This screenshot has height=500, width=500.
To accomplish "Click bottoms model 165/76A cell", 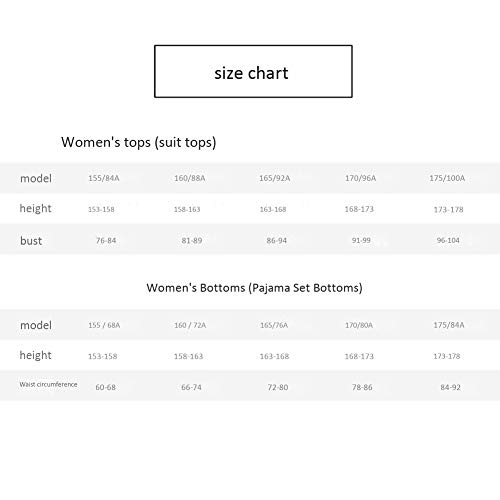I will point(274,325).
